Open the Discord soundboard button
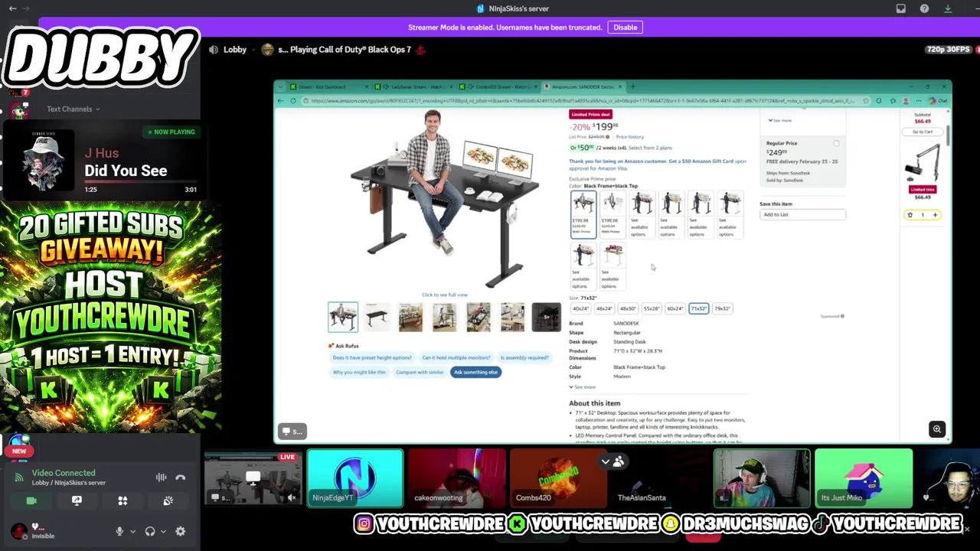The height and width of the screenshot is (551, 980). pos(168,500)
